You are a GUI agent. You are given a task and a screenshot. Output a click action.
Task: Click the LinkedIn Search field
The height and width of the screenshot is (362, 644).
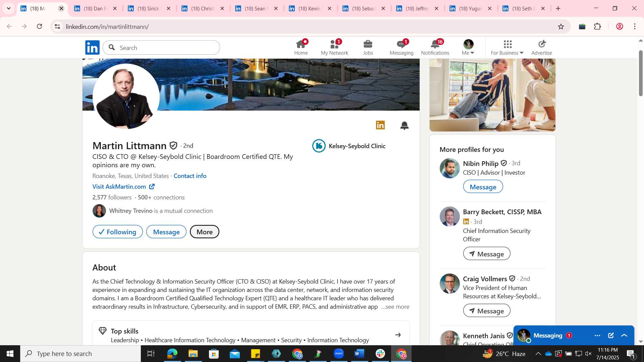click(x=161, y=48)
